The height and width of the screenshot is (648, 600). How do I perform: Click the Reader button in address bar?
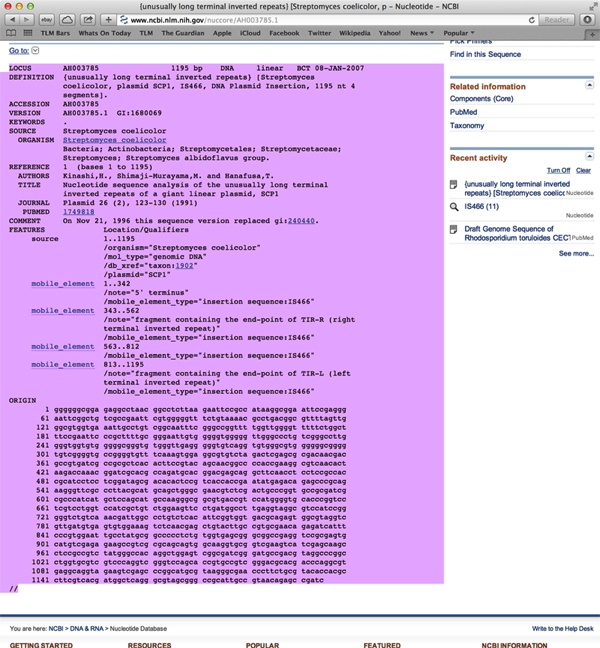(x=558, y=19)
